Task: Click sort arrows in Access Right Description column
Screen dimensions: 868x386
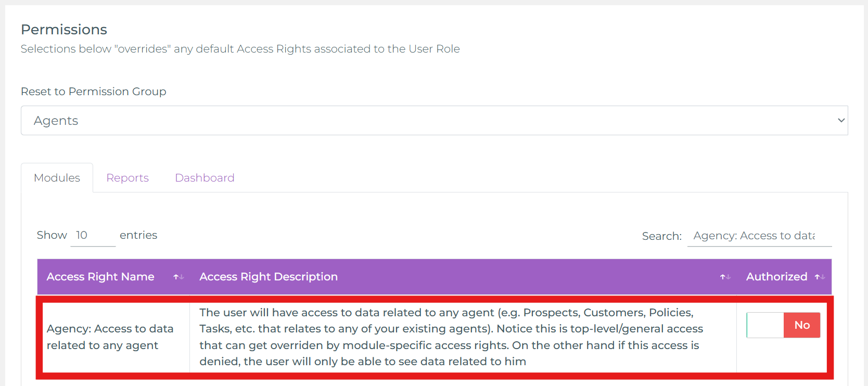Action: point(725,277)
